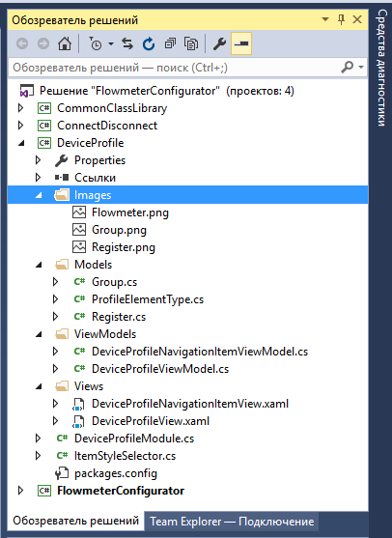Click the Pending Changes Filter clock icon
392x538 pixels.
point(96,43)
